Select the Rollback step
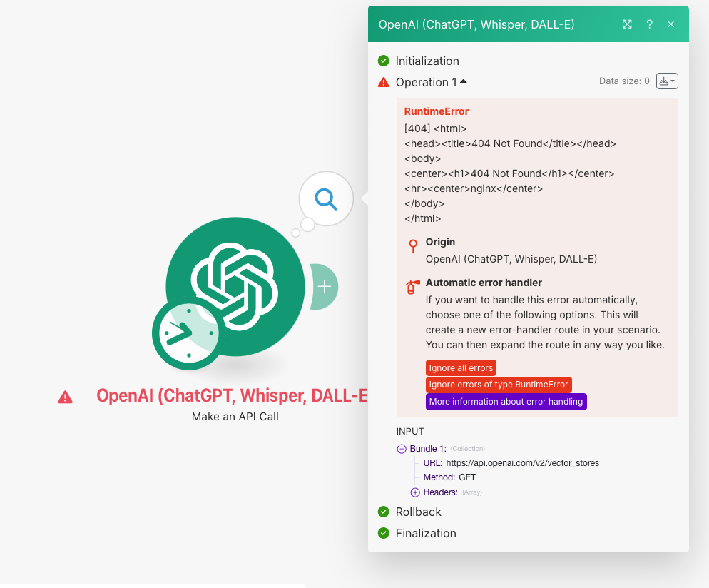This screenshot has width=709, height=588. (418, 512)
